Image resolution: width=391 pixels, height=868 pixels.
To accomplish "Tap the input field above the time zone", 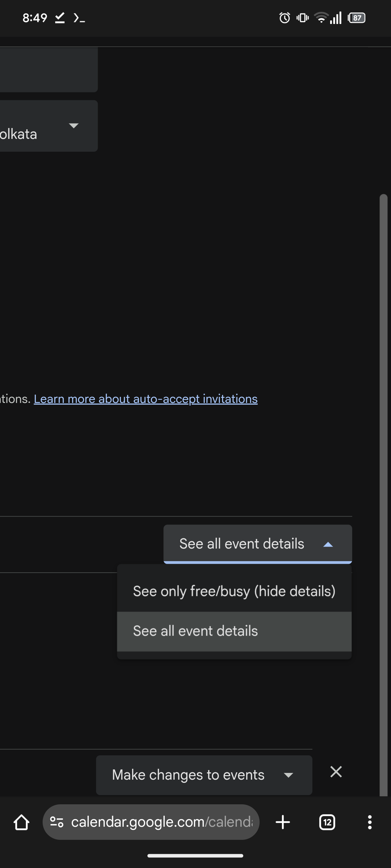I will (47, 69).
